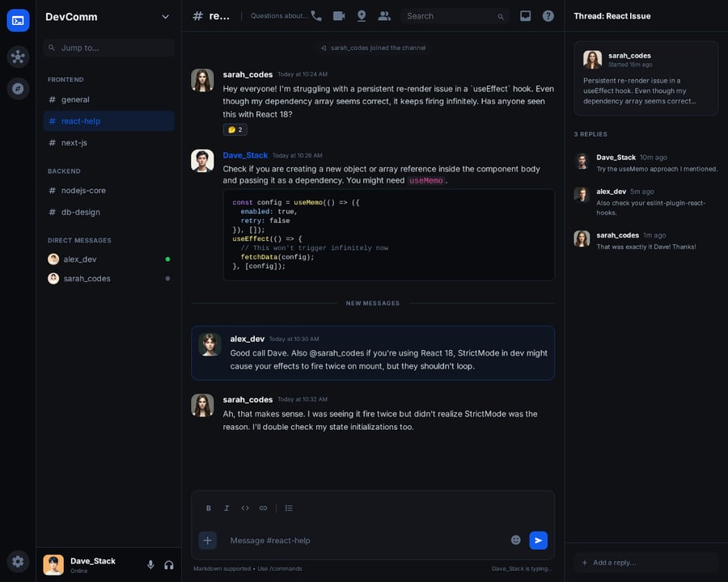Open help via the question mark icon

pyautogui.click(x=548, y=16)
